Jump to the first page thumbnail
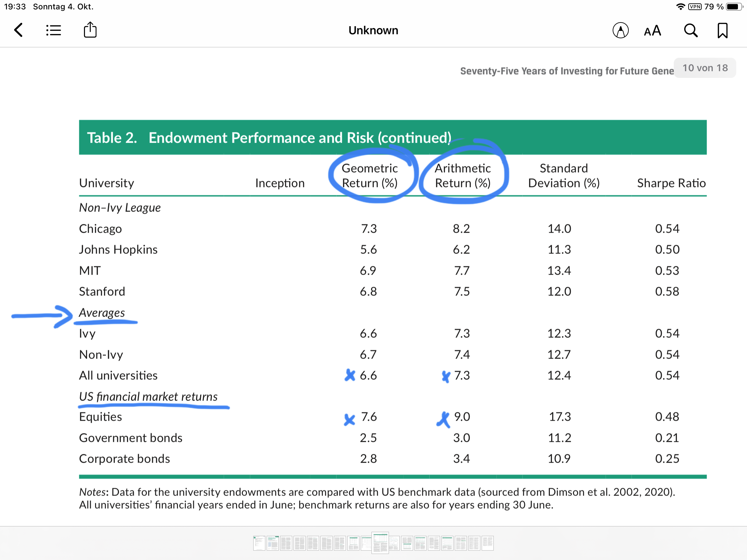The image size is (747, 560). pos(259,543)
